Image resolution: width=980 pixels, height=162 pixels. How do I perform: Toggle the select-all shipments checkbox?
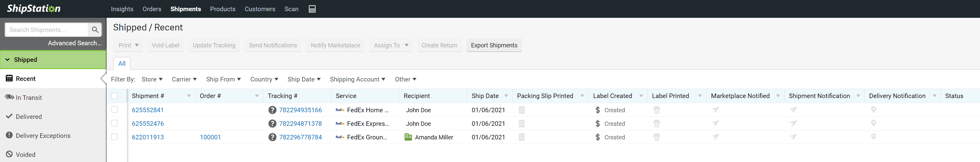tap(114, 96)
